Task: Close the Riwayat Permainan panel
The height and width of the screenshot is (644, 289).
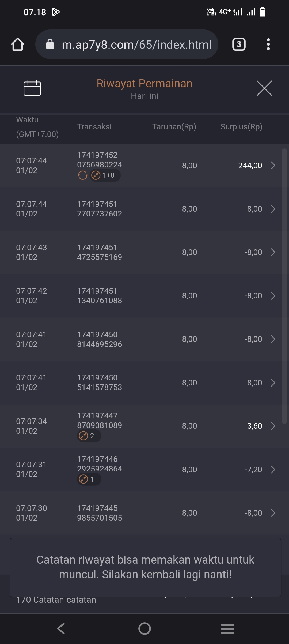Action: pyautogui.click(x=264, y=88)
